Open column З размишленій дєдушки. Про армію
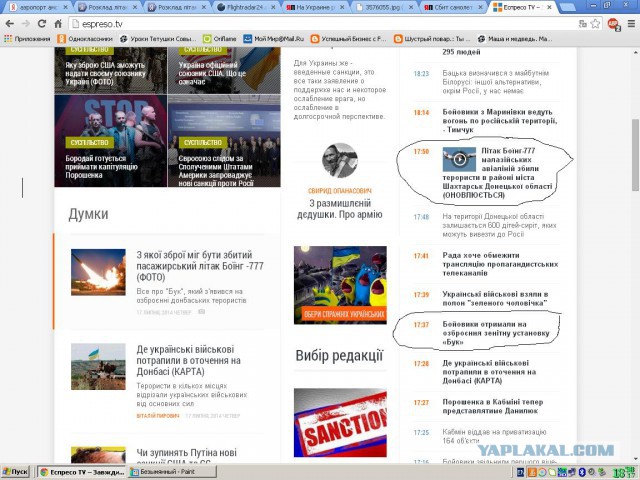 pyautogui.click(x=340, y=209)
